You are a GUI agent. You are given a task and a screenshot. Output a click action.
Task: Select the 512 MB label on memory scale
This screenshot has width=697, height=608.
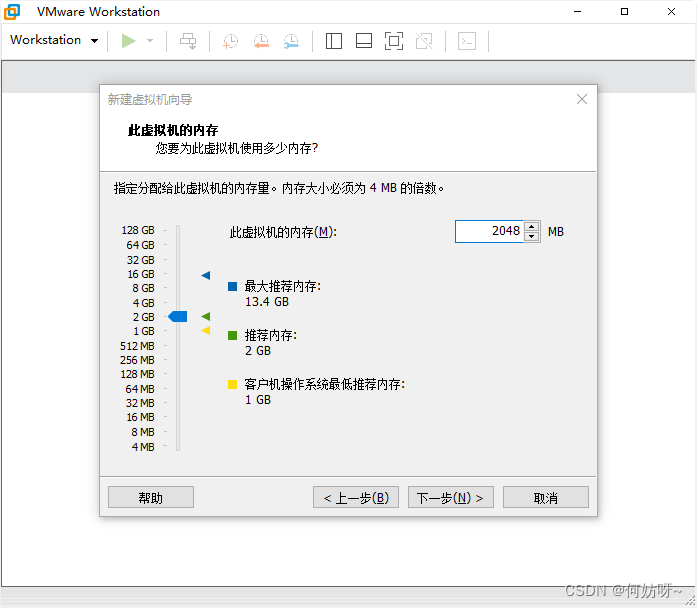coord(137,346)
